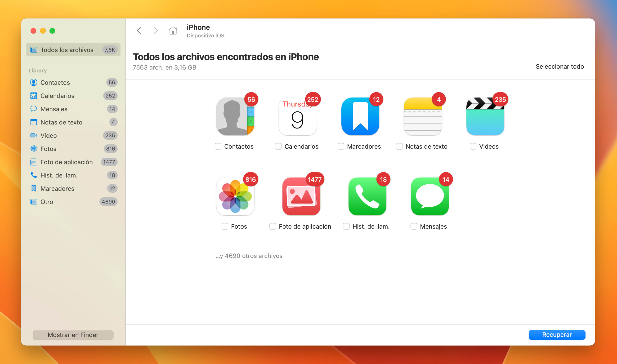Click the Recuperar button
Screen dimensions: 617x364
pyautogui.click(x=557, y=335)
